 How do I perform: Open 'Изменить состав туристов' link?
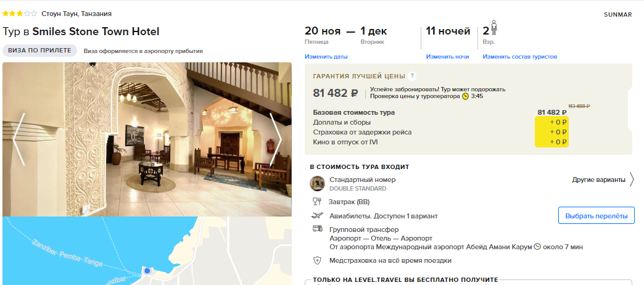pos(519,57)
